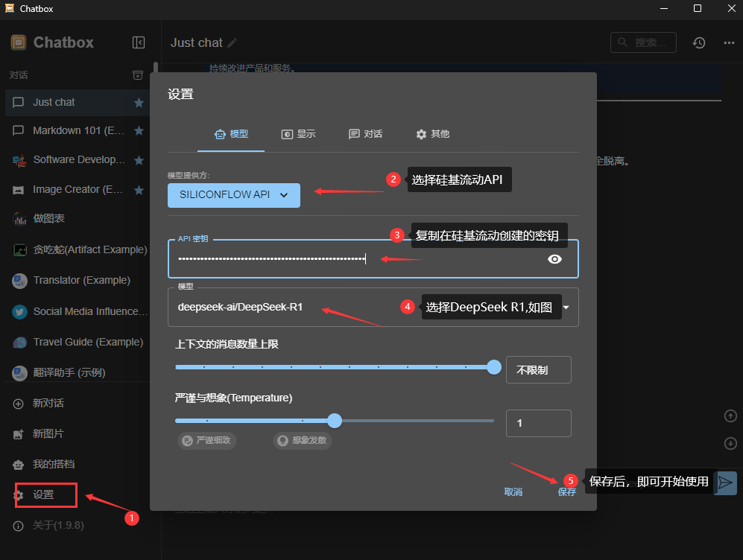Open the Just chat conversation
This screenshot has height=560, width=743.
click(78, 103)
